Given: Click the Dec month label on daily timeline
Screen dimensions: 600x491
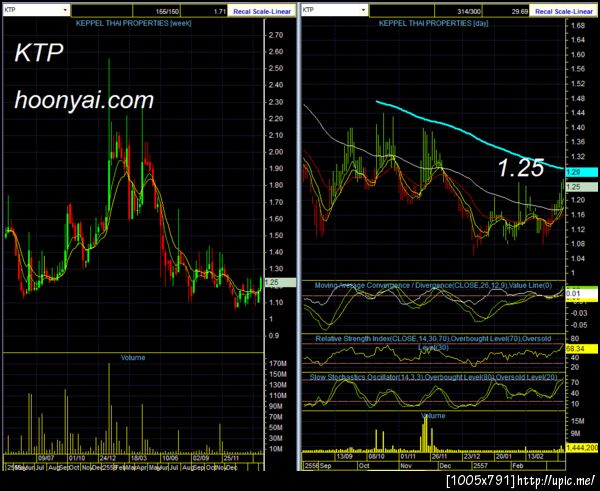Looking at the screenshot, I should (445, 466).
